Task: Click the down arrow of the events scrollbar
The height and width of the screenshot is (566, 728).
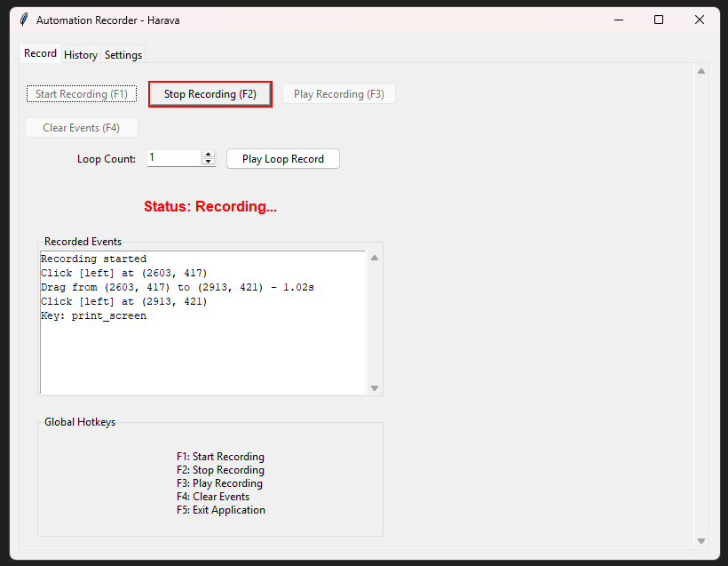Action: [374, 387]
